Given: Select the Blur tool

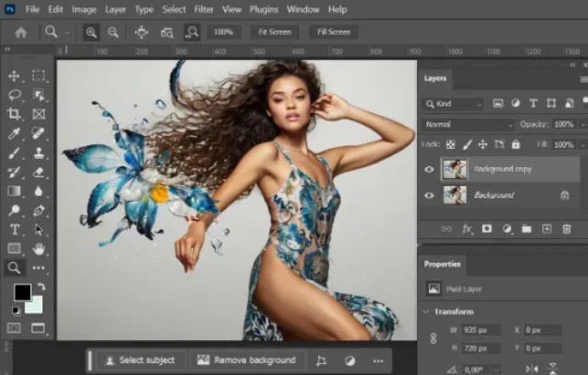Looking at the screenshot, I should coord(39,191).
